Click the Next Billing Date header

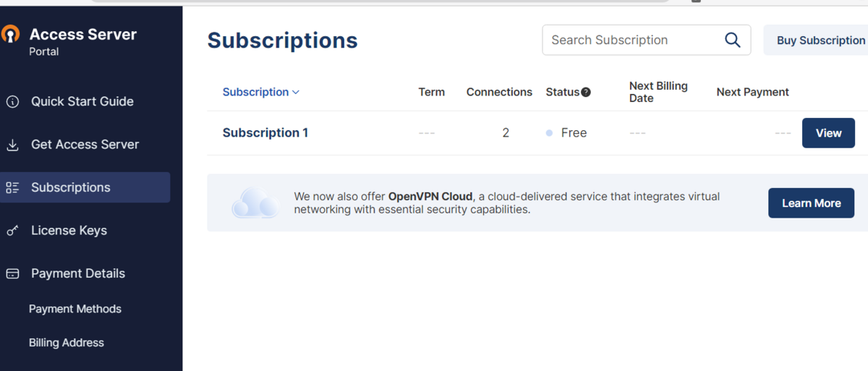tap(658, 92)
